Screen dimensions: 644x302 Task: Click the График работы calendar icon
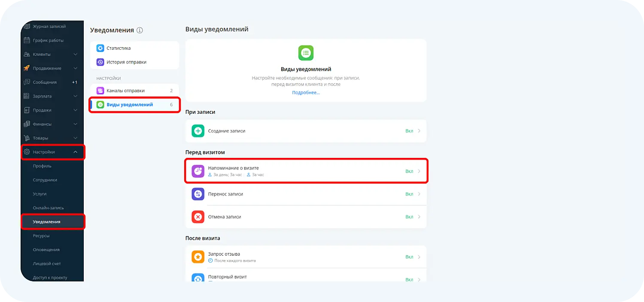click(27, 40)
